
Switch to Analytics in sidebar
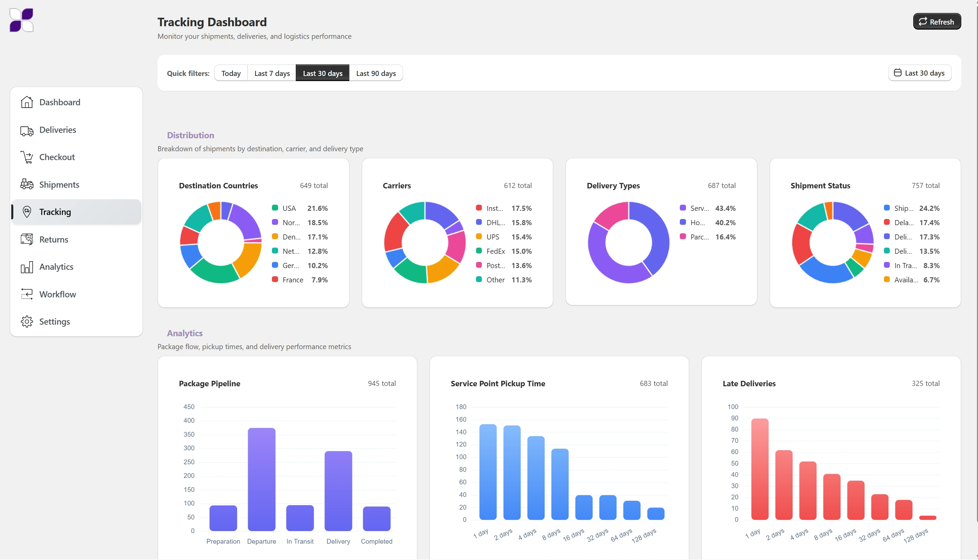[x=76, y=267]
